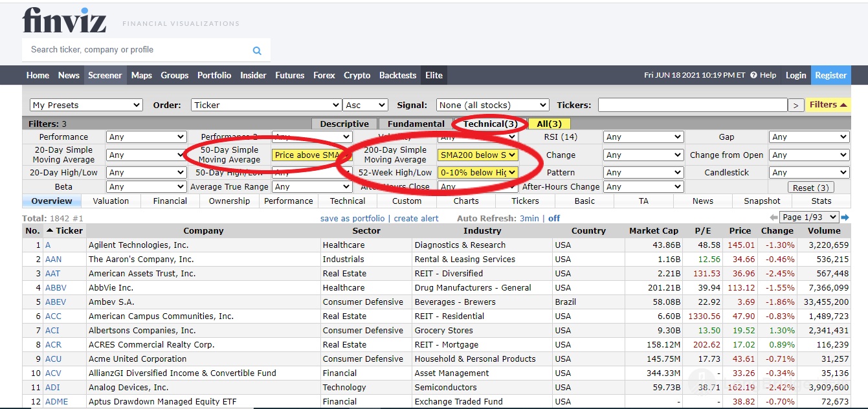Go to next results page arrow
This screenshot has width=868, height=409.
(x=845, y=217)
